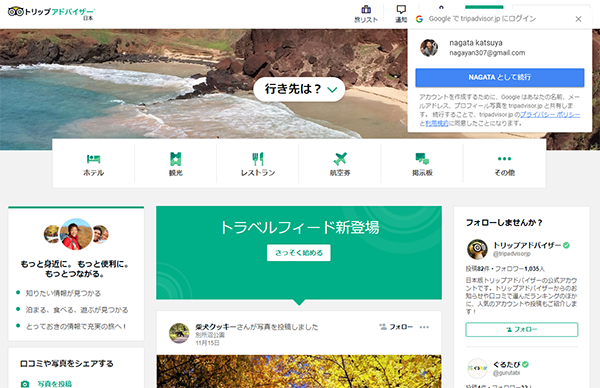Click the 掲示板 tab label

tap(422, 173)
